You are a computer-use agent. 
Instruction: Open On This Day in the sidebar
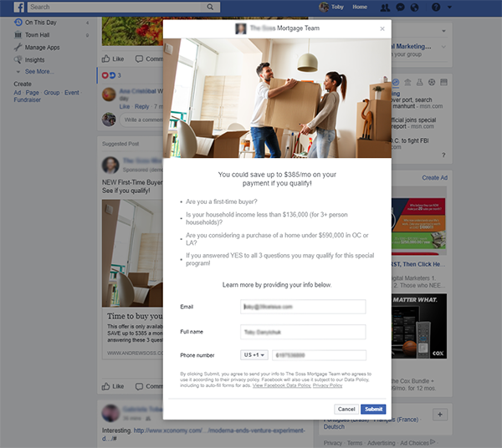click(40, 23)
